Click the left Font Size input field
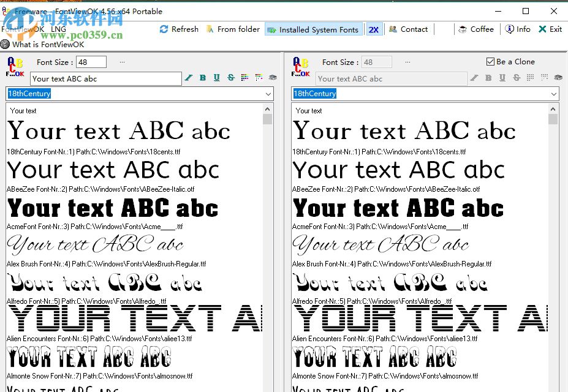The width and height of the screenshot is (568, 392). 91,62
